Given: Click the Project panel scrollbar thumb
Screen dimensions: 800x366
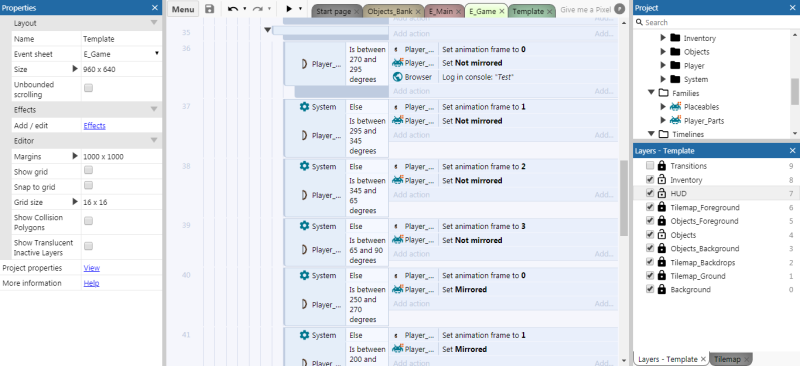Looking at the screenshot, I should click(x=794, y=91).
